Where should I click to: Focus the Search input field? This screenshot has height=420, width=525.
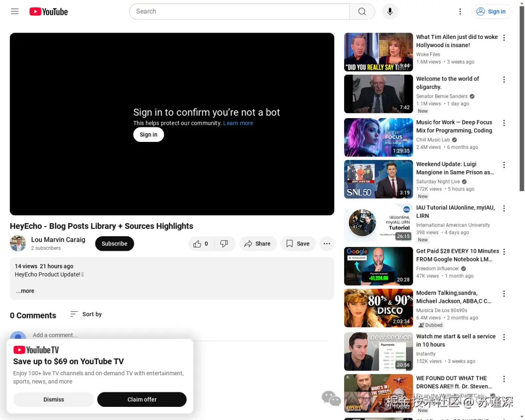239,11
